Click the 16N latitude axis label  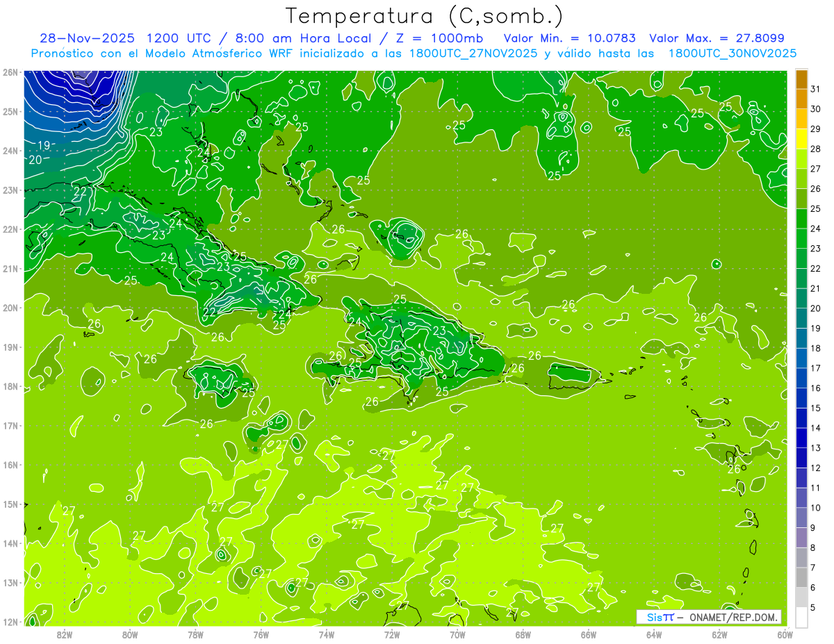pos(10,465)
